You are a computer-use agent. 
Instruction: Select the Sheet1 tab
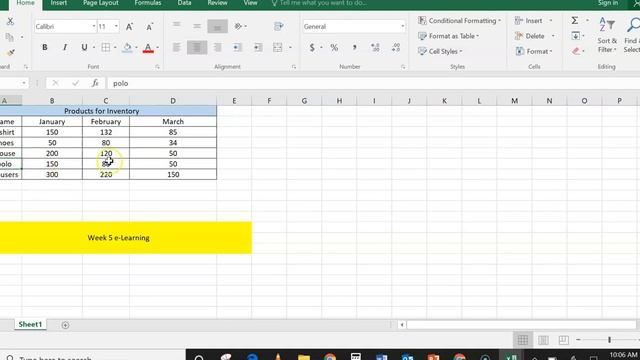tap(30, 324)
